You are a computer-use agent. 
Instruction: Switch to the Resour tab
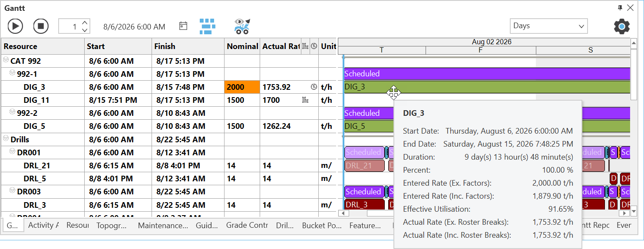tap(77, 225)
